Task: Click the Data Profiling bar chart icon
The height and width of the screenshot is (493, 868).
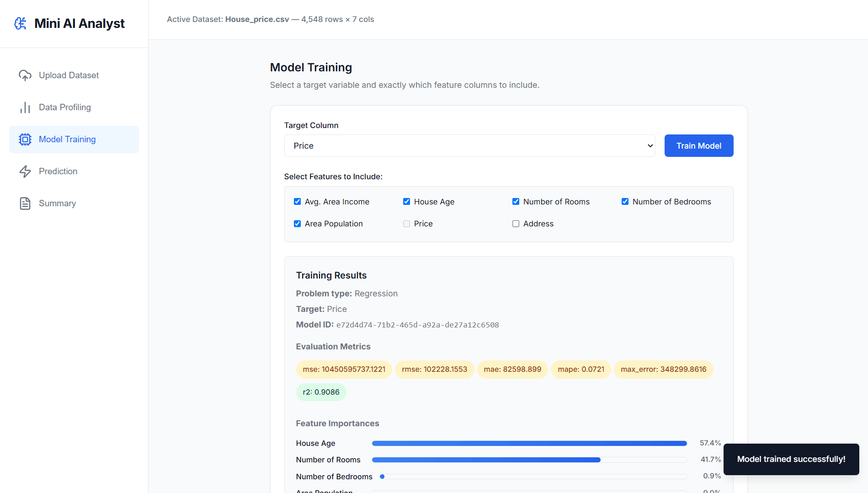Action: pos(25,107)
